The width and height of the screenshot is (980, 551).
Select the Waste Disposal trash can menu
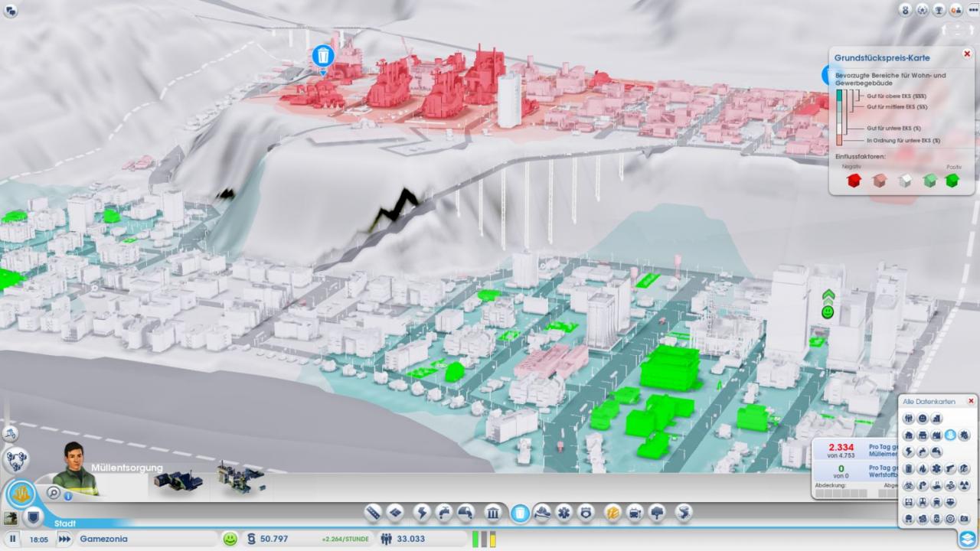coord(520,513)
